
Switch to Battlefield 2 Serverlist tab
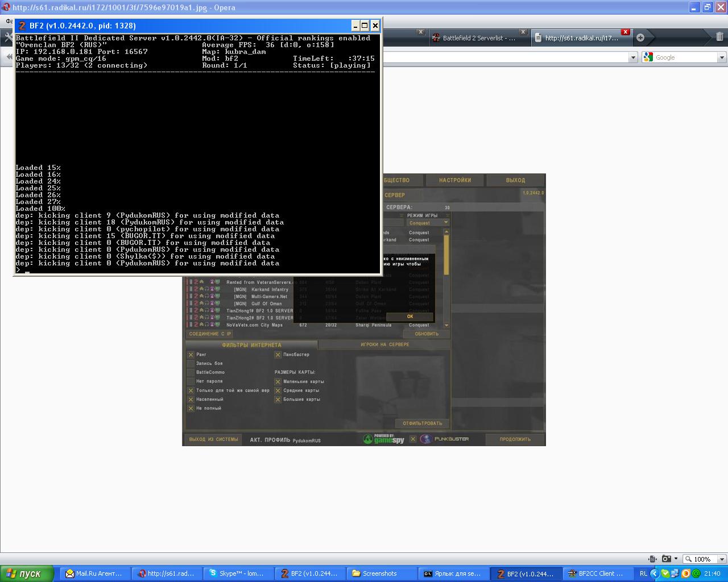tap(479, 38)
